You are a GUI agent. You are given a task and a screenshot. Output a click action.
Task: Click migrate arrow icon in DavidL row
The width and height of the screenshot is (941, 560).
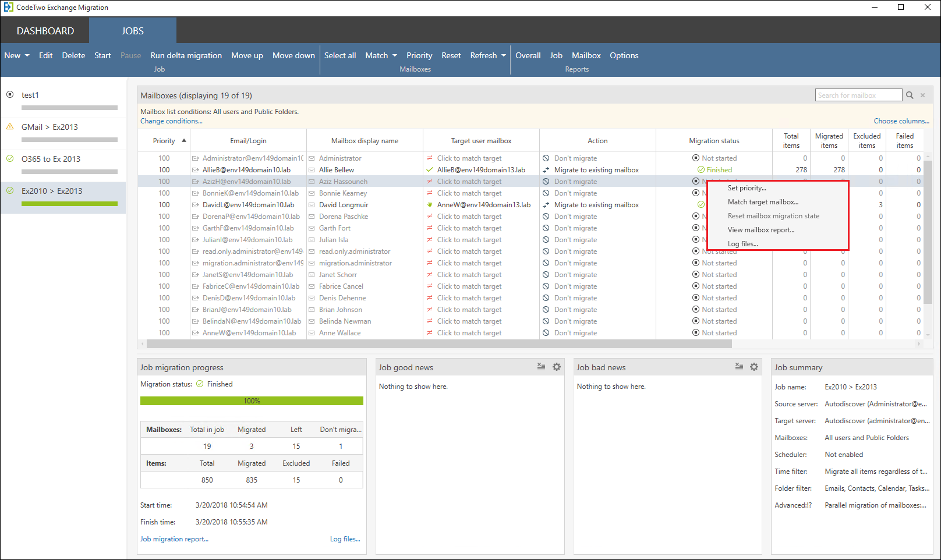pyautogui.click(x=546, y=205)
